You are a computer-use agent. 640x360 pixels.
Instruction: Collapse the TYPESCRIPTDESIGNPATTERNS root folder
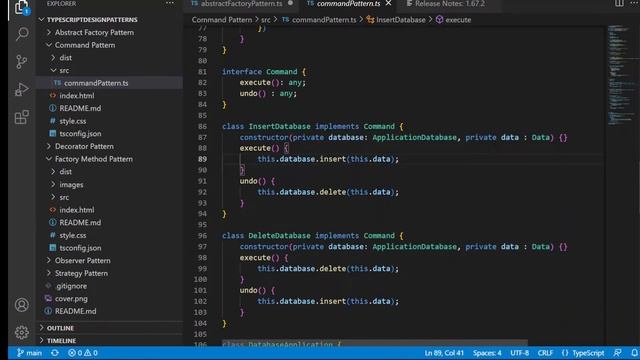(92, 20)
